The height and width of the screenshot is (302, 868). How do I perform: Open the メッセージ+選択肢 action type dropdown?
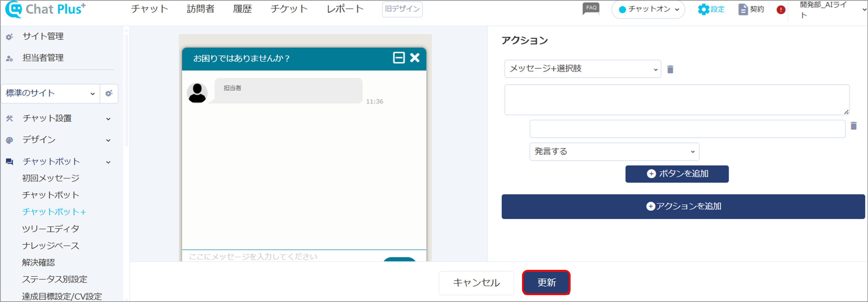point(583,69)
